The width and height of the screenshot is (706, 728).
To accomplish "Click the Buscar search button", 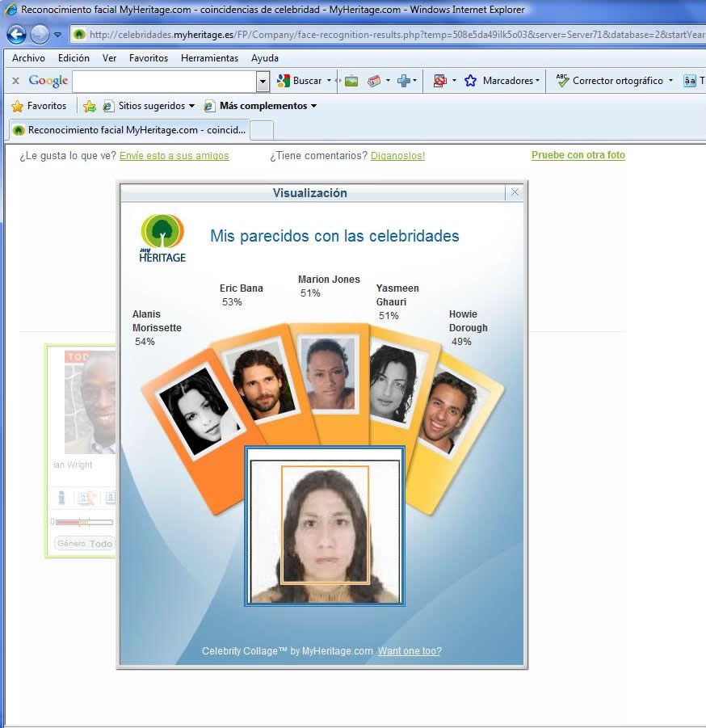I will point(300,81).
